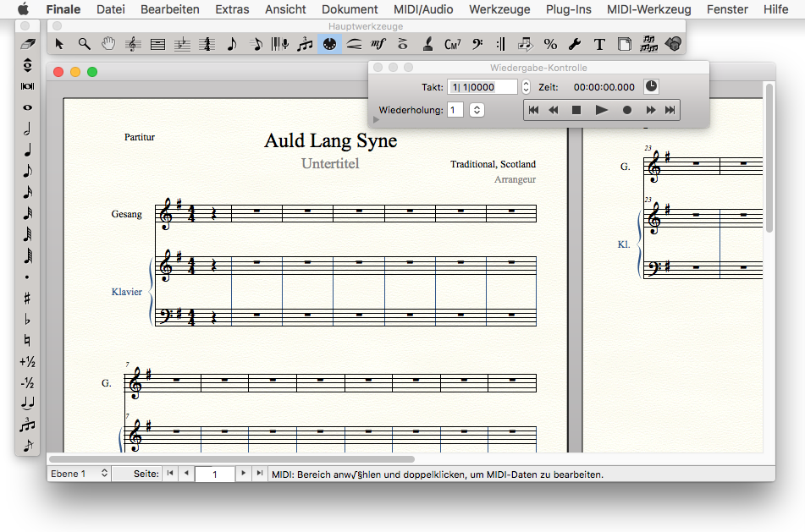
Task: Start playback with the Play button
Action: click(601, 110)
